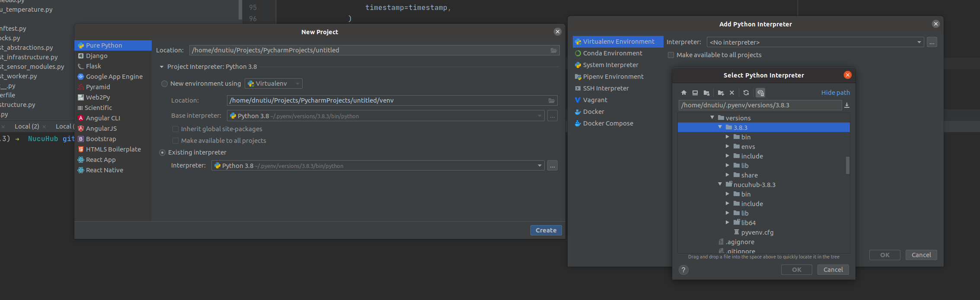Click the Home directory icon in file chooser
This screenshot has width=980, height=300.
point(683,93)
